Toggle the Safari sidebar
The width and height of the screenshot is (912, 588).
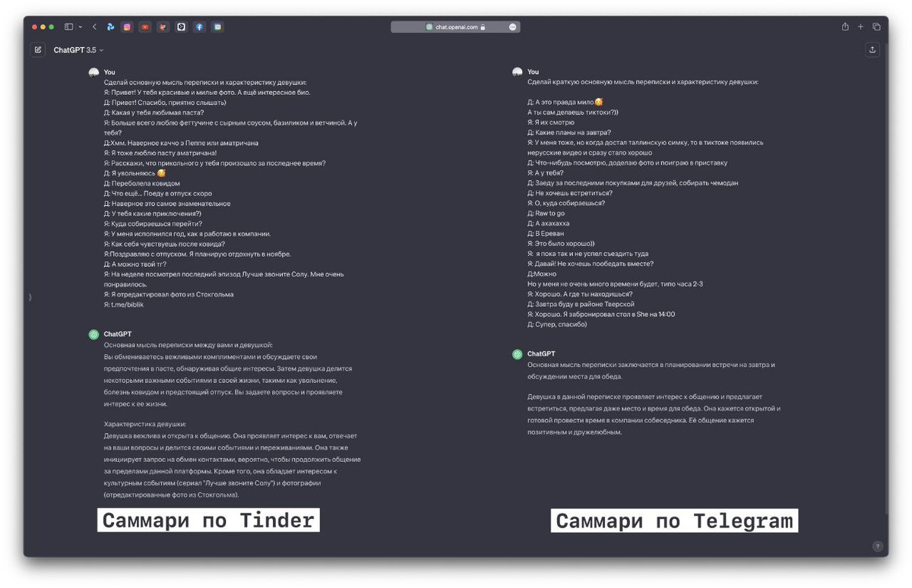tap(68, 27)
